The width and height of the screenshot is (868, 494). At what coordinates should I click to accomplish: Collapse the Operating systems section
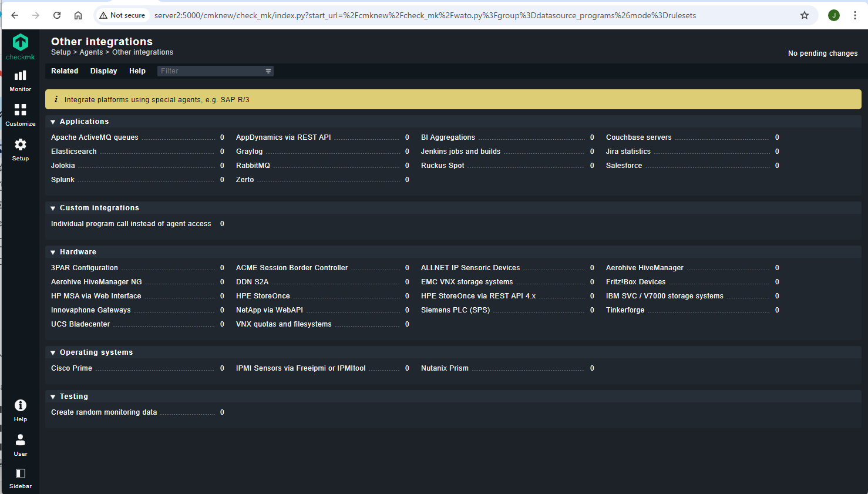(x=53, y=352)
